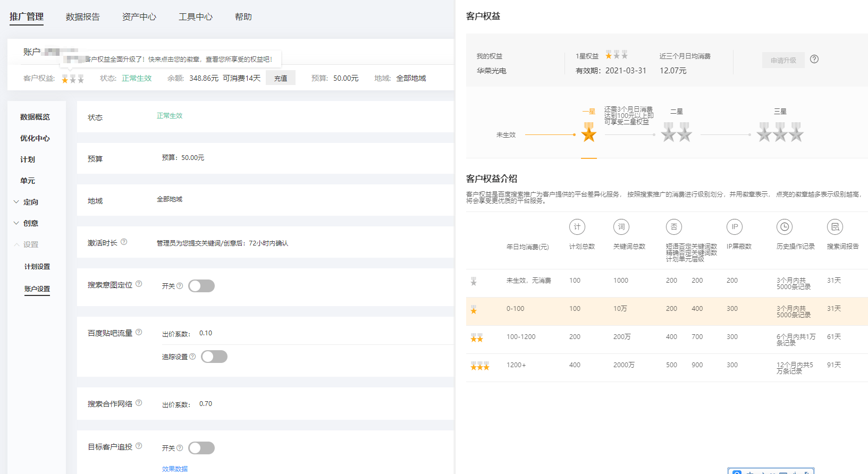Turn on the 目标客户追投 switch
Image resolution: width=868 pixels, height=474 pixels.
201,448
